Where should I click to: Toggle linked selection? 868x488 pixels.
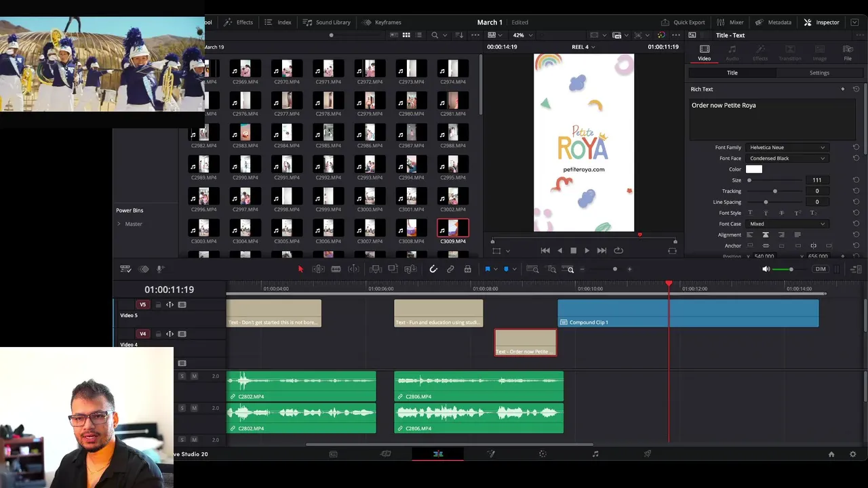450,269
